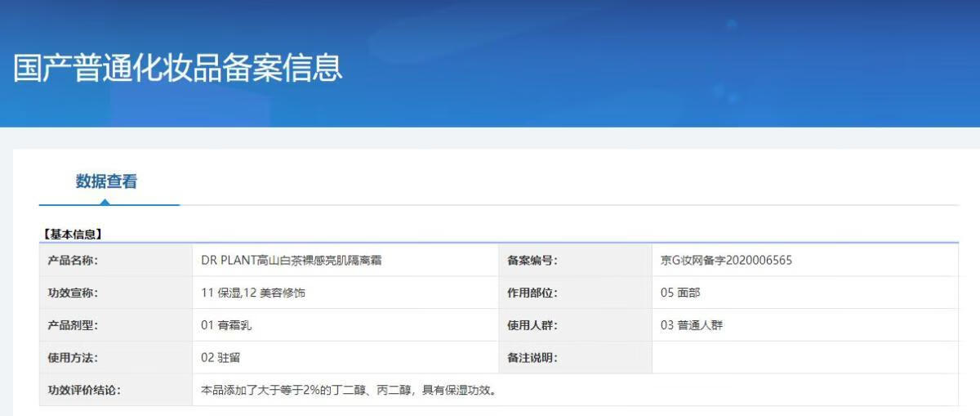The height and width of the screenshot is (416, 980).
Task: Click the 国产普通化妆品备案信息 page title
Action: [x=178, y=68]
